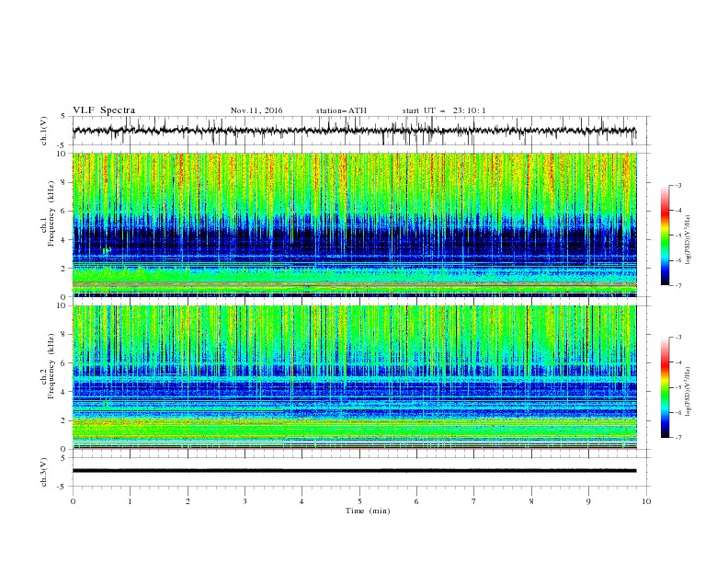Image resolution: width=728 pixels, height=563 pixels.
Task: Click the ch.2 frequency tick label "6"
Action: coord(63,363)
